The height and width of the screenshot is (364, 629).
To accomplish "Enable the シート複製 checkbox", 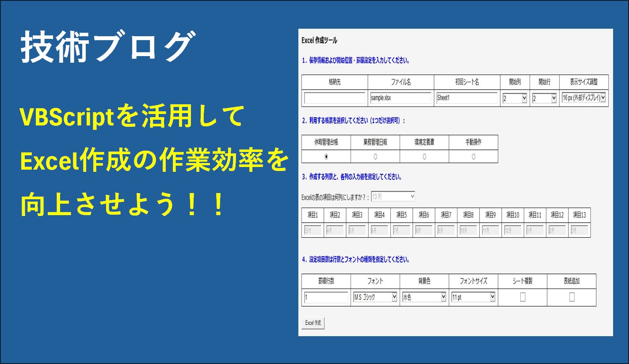I will coord(522,297).
